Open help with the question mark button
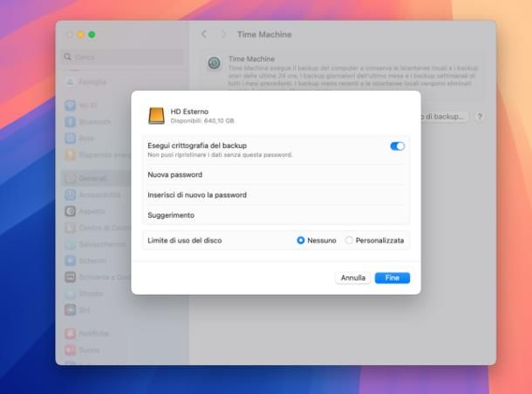 pos(480,117)
